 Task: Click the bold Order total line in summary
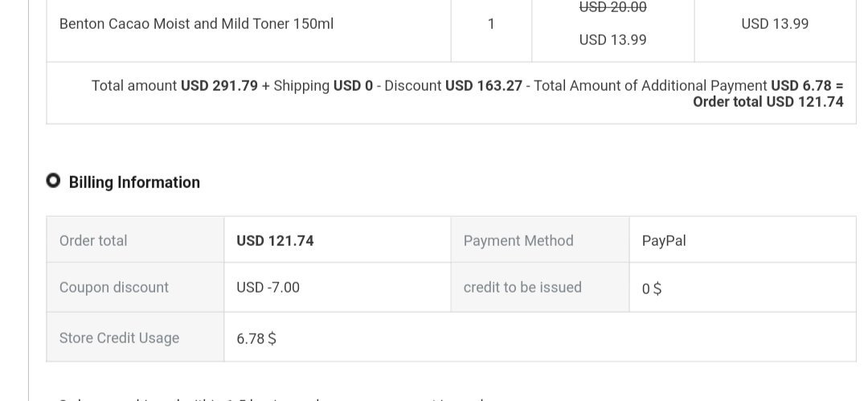coord(768,102)
